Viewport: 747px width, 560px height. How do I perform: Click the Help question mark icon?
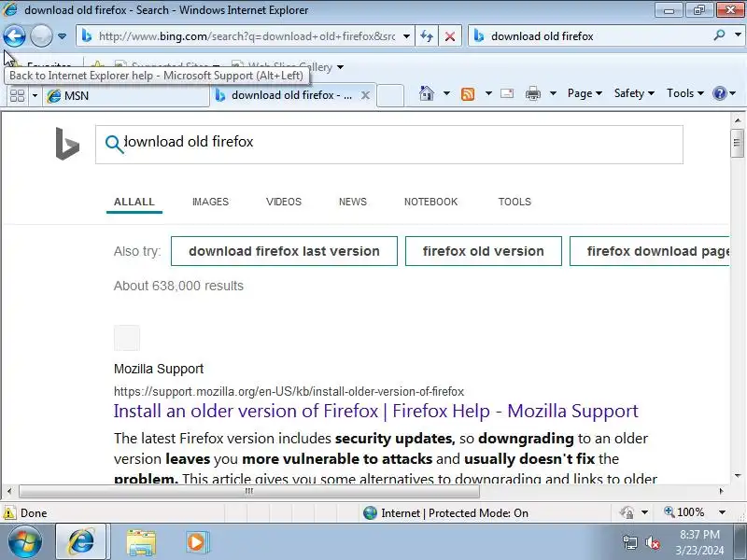(719, 93)
